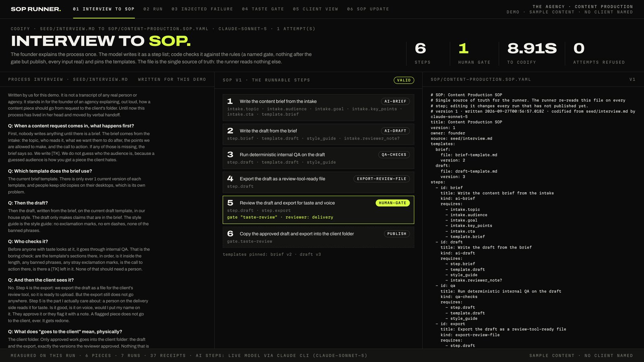Select step 5 Review the draft card
The image size is (644, 362).
pyautogui.click(x=318, y=210)
